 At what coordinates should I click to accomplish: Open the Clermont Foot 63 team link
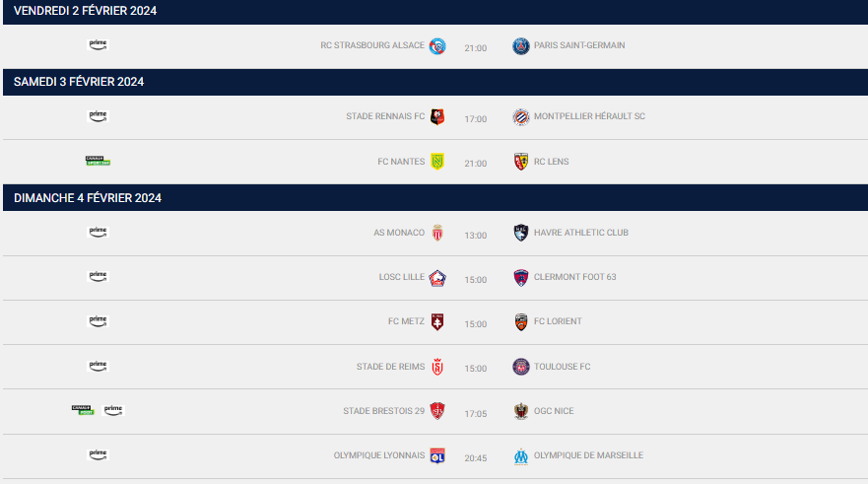pyautogui.click(x=574, y=277)
